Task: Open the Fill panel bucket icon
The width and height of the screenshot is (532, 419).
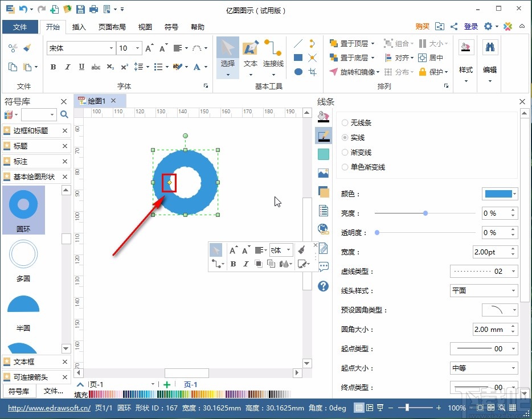Action: [324, 117]
